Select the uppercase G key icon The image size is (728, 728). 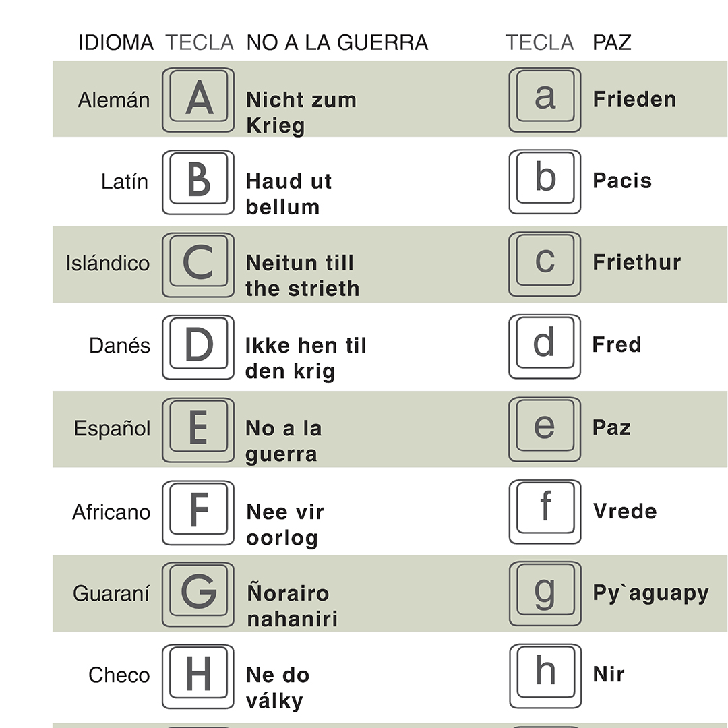[198, 595]
